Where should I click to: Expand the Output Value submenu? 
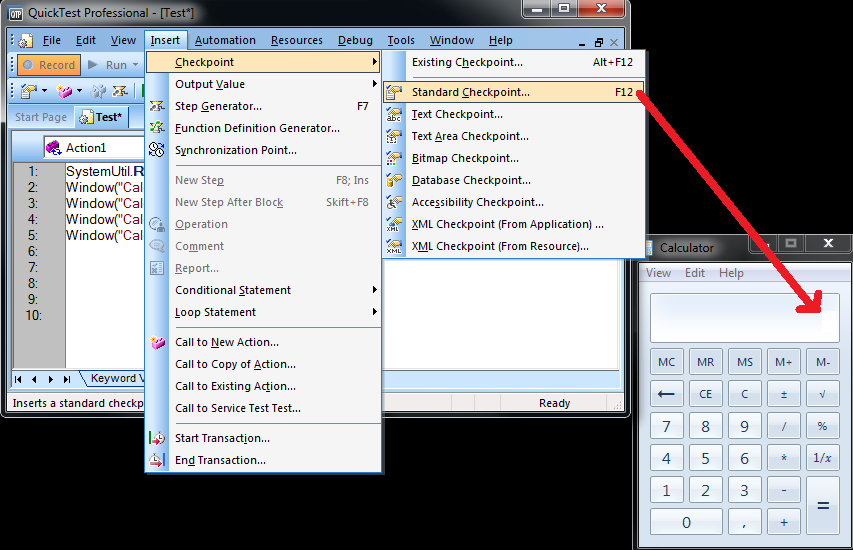click(x=264, y=84)
